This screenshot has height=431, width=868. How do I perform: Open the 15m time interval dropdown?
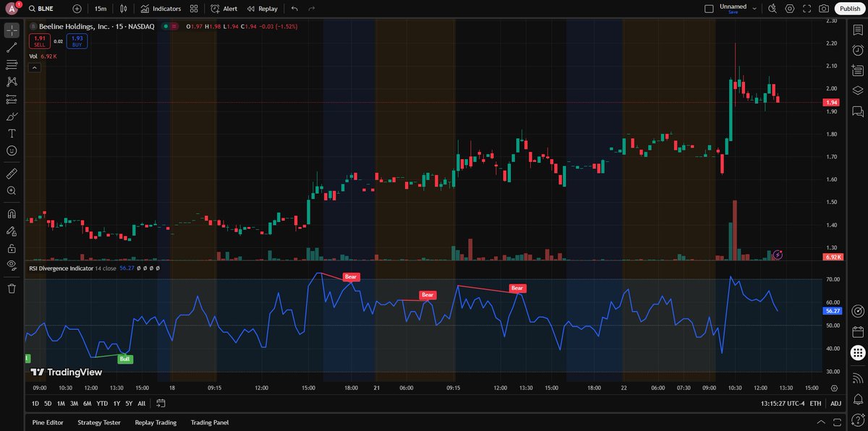coord(101,9)
